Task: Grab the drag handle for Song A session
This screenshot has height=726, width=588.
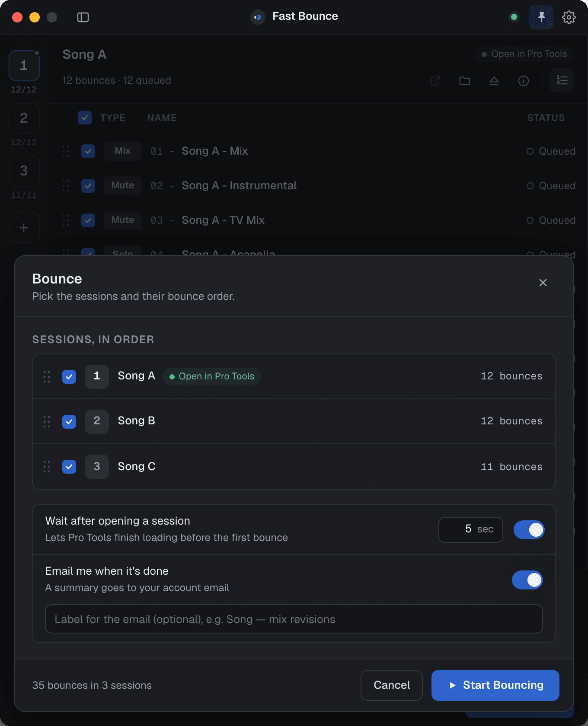Action: pyautogui.click(x=47, y=376)
